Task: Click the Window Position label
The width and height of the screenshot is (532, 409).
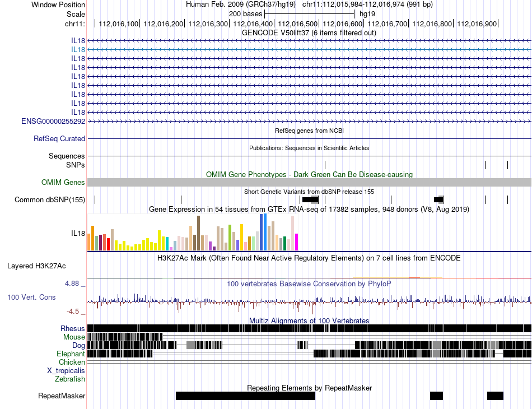Action: (x=58, y=4)
